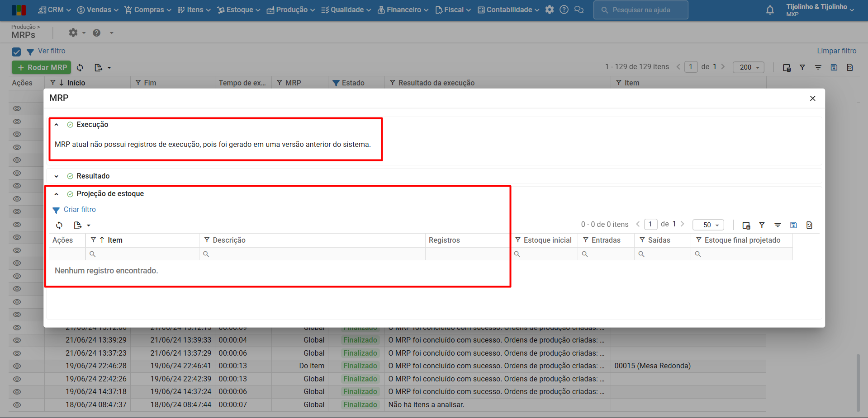Open the help question mark in top bar
Viewport: 868px width, 418px height.
564,9
